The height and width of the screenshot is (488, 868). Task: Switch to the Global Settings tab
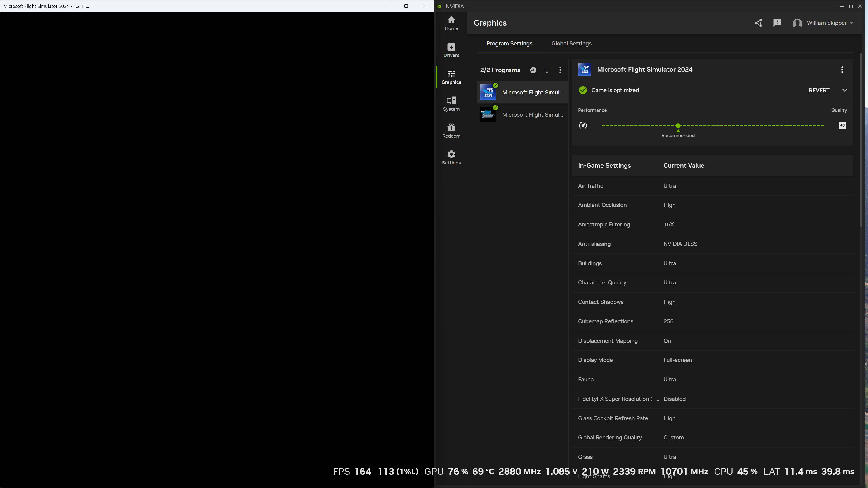click(571, 43)
